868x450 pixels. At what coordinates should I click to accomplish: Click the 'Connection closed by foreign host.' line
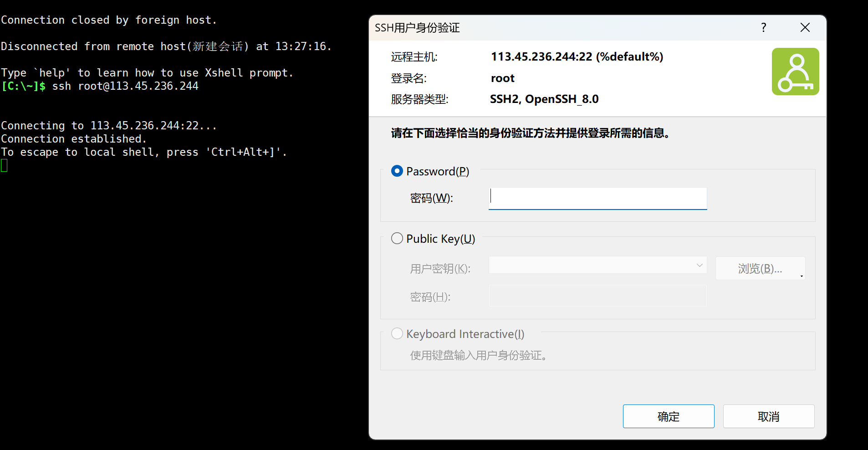coord(109,20)
